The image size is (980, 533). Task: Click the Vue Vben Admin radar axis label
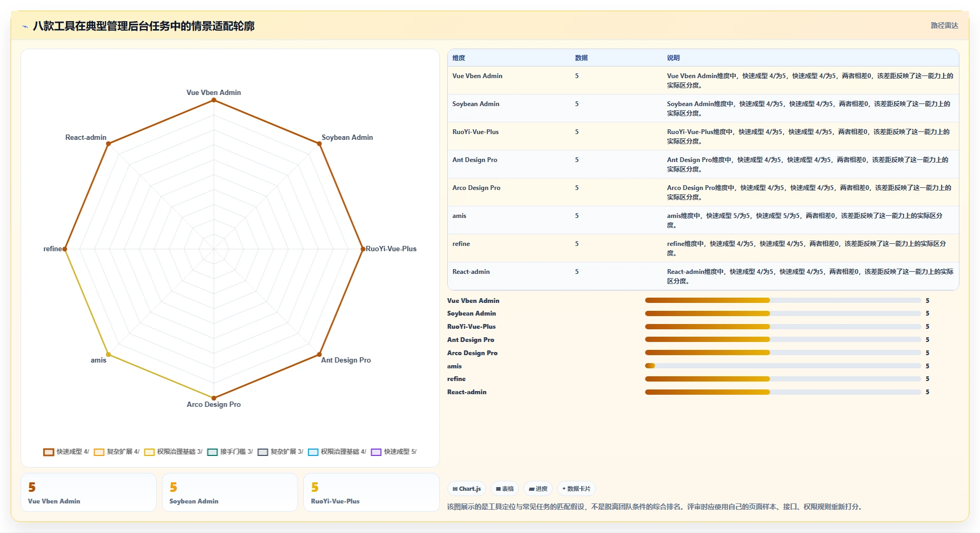[x=214, y=92]
